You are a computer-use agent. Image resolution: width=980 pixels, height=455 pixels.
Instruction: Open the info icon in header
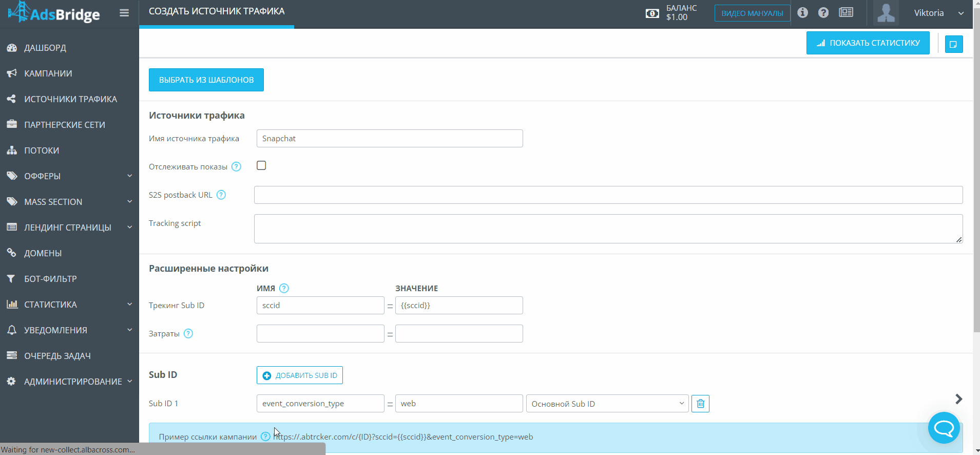[803, 12]
